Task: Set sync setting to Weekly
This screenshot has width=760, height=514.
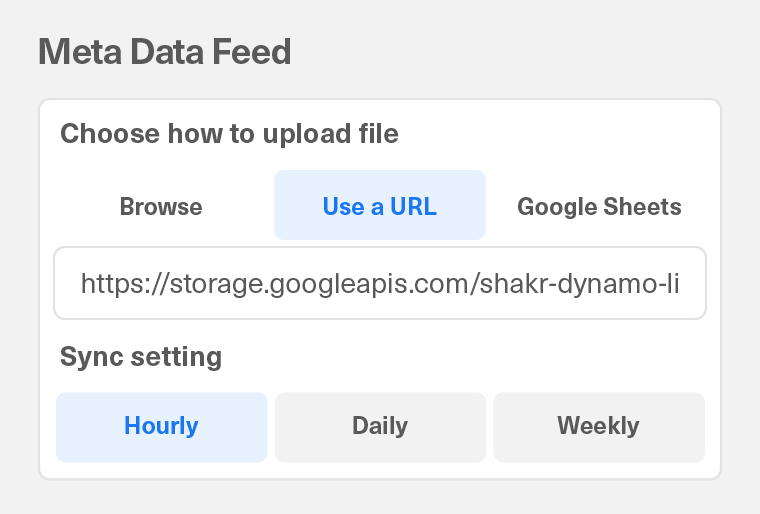Action: (598, 426)
